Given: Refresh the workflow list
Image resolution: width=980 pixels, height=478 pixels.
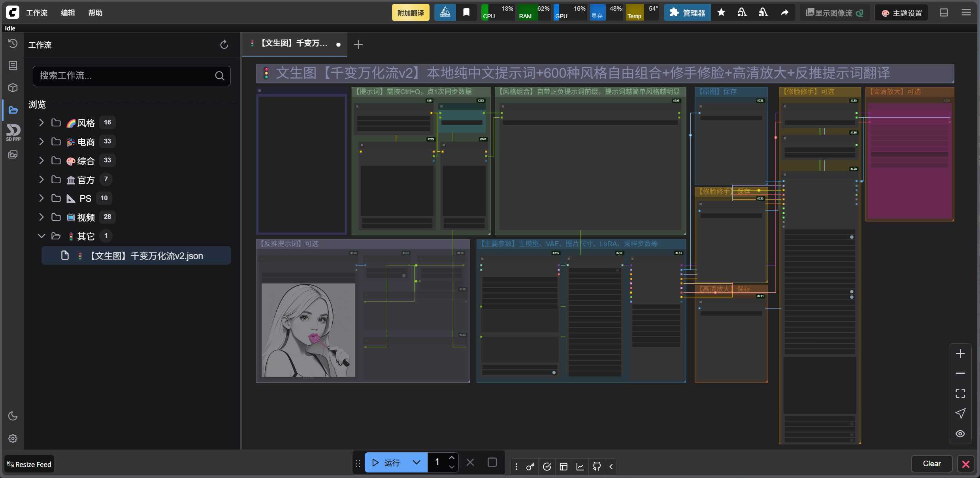Looking at the screenshot, I should click(x=224, y=45).
